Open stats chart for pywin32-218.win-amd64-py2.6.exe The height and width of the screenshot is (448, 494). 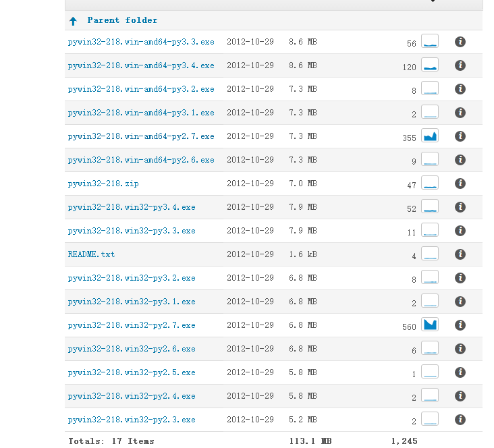pos(430,159)
